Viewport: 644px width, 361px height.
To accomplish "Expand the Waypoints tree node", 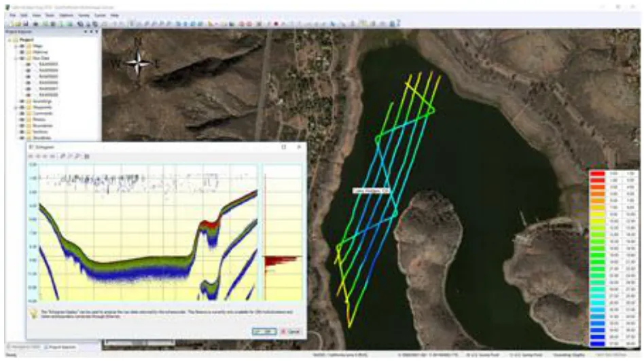I will tap(16, 107).
